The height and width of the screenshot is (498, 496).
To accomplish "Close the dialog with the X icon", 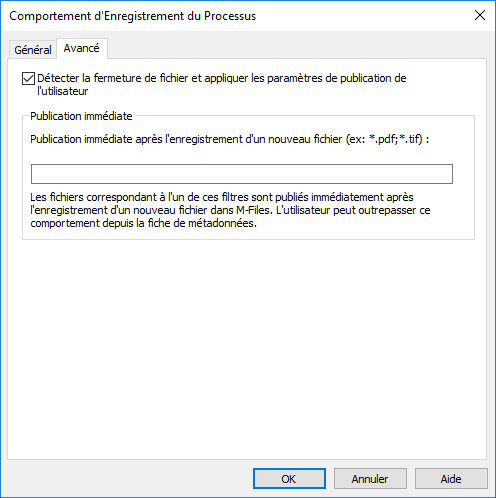I will 480,15.
